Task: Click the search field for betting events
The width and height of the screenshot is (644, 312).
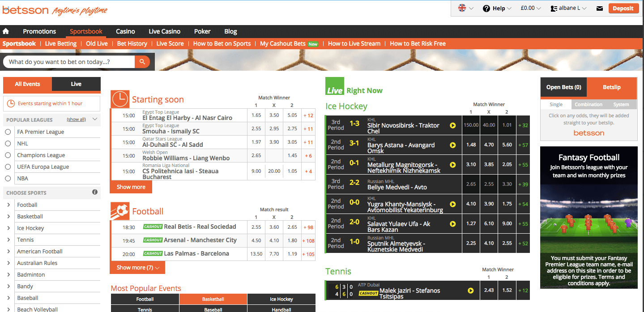Action: pyautogui.click(x=69, y=62)
